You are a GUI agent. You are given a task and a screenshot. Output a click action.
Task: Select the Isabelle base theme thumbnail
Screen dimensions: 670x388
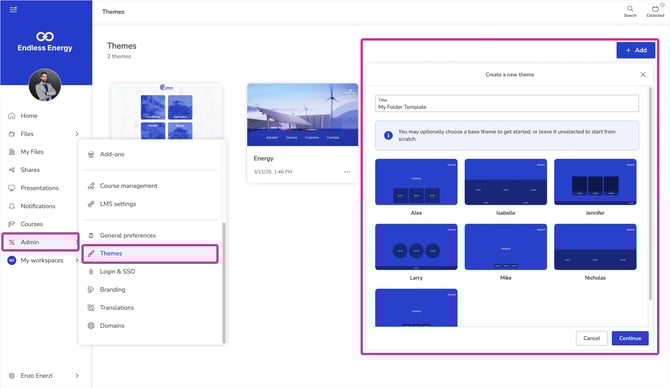tap(505, 182)
